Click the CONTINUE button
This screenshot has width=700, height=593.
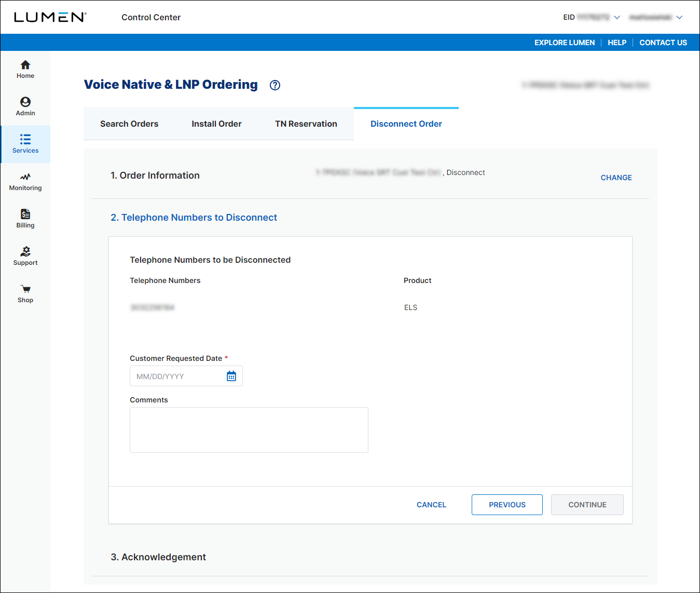click(587, 505)
